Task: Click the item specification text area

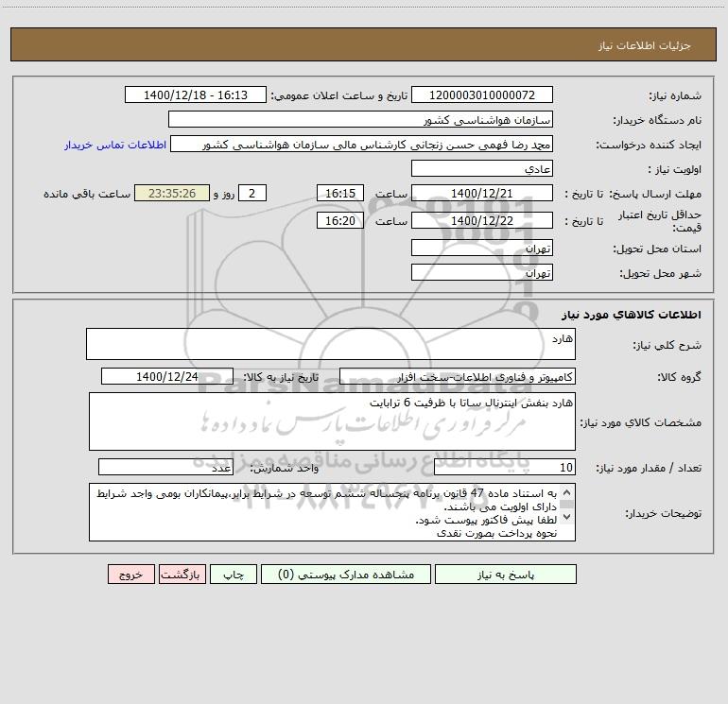Action: tap(332, 421)
